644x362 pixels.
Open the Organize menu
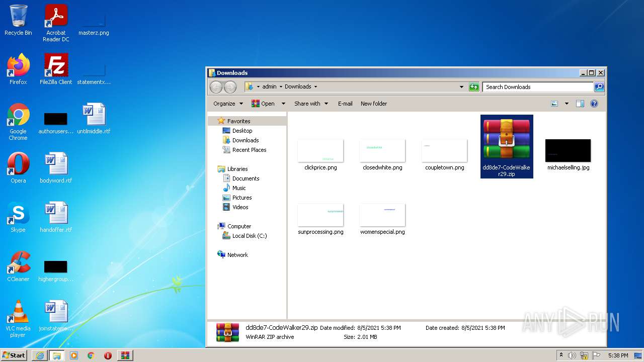[x=228, y=104]
